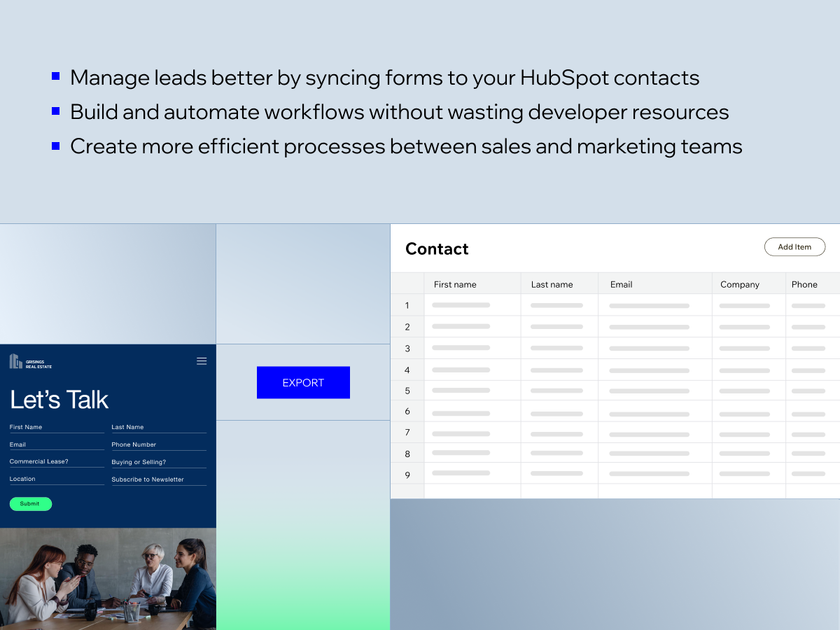Select the Commercial Lease? field
The width and height of the screenshot is (840, 630).
point(57,462)
